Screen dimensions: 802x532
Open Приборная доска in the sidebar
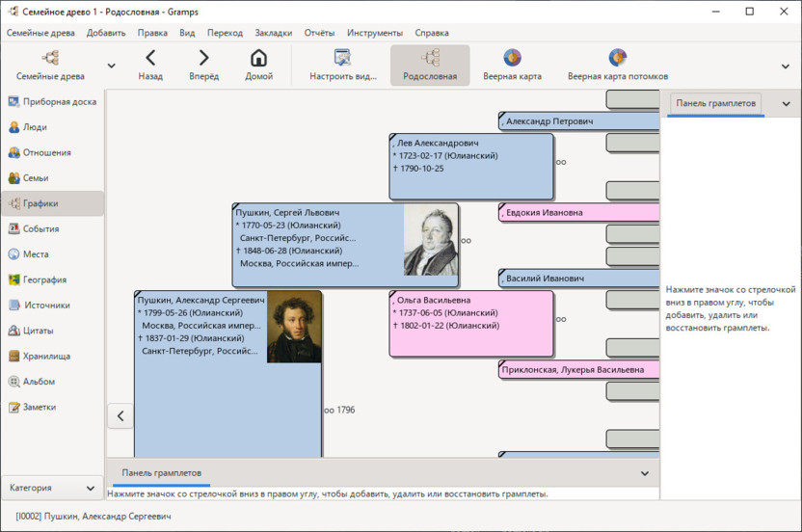(x=53, y=102)
